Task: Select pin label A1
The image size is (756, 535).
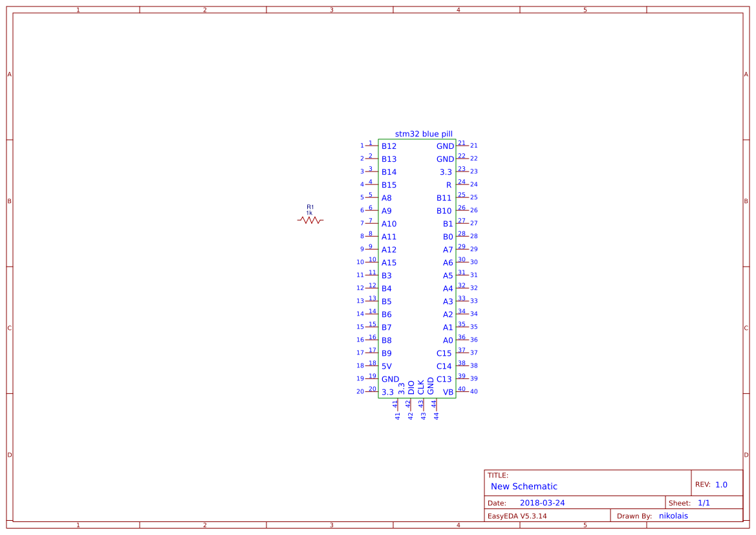Action: click(448, 327)
